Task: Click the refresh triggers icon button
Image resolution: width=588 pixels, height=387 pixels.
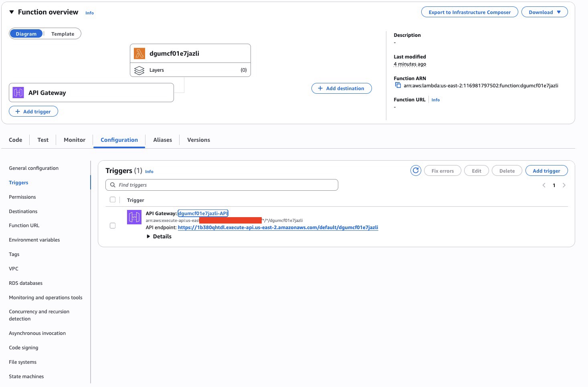Action: 416,171
